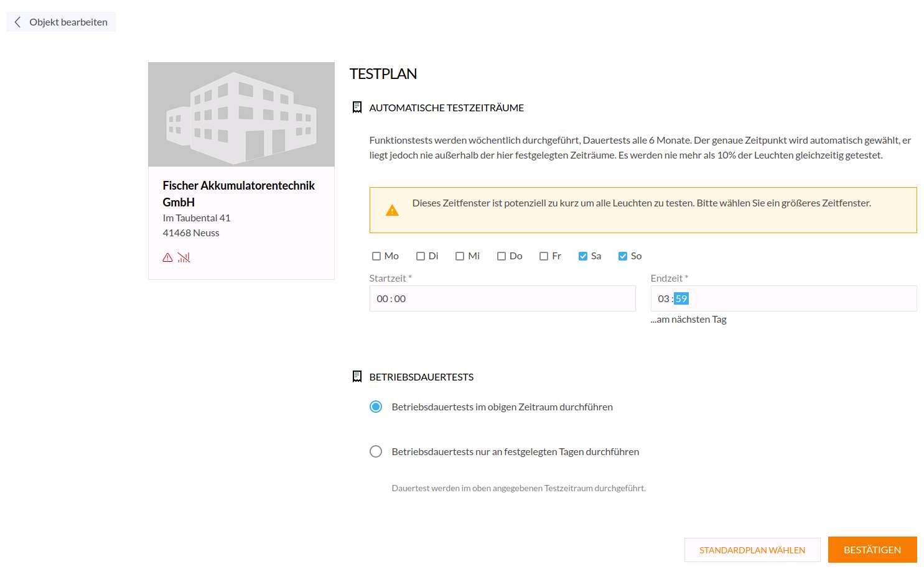Click the icon beside Betriebsdauertests
The image size is (924, 572).
[357, 377]
